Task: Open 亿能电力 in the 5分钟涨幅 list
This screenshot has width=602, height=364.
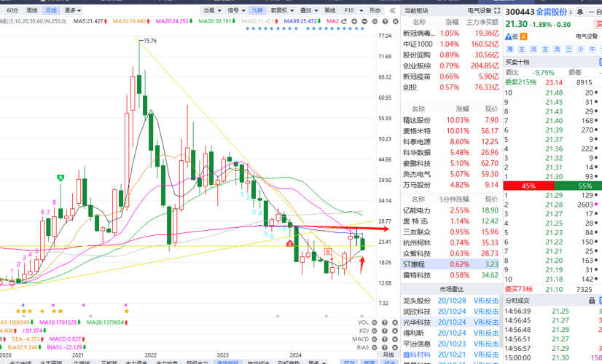Action: pos(451,210)
